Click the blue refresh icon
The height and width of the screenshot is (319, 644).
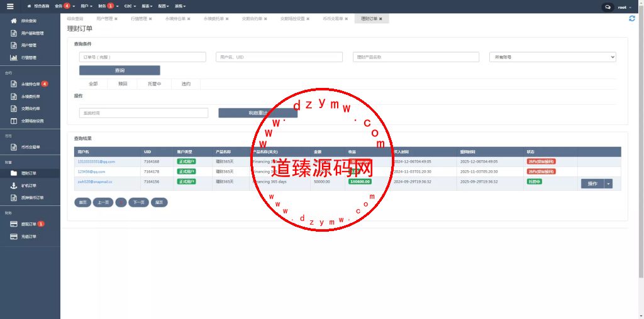tap(632, 18)
